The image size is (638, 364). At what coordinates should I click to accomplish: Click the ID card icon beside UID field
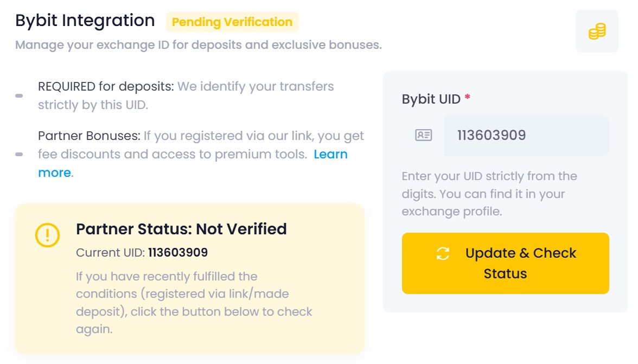tap(423, 136)
